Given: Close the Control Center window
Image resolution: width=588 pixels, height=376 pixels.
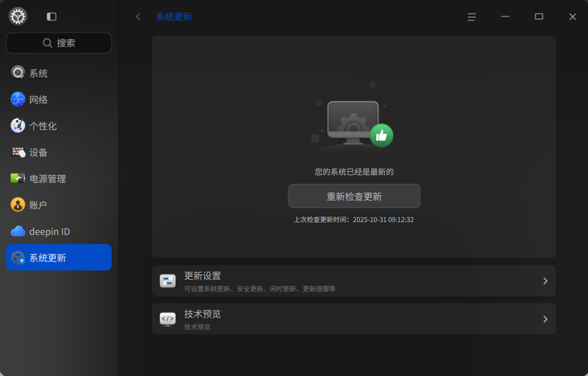Looking at the screenshot, I should [573, 16].
